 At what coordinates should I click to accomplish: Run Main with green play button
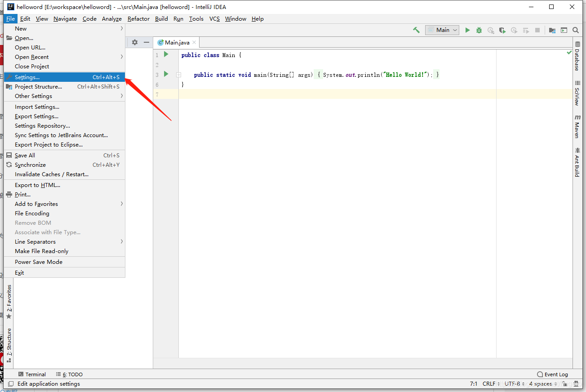pos(467,30)
